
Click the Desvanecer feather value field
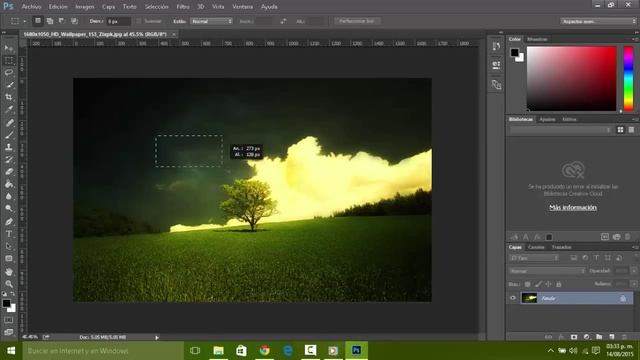[118, 21]
